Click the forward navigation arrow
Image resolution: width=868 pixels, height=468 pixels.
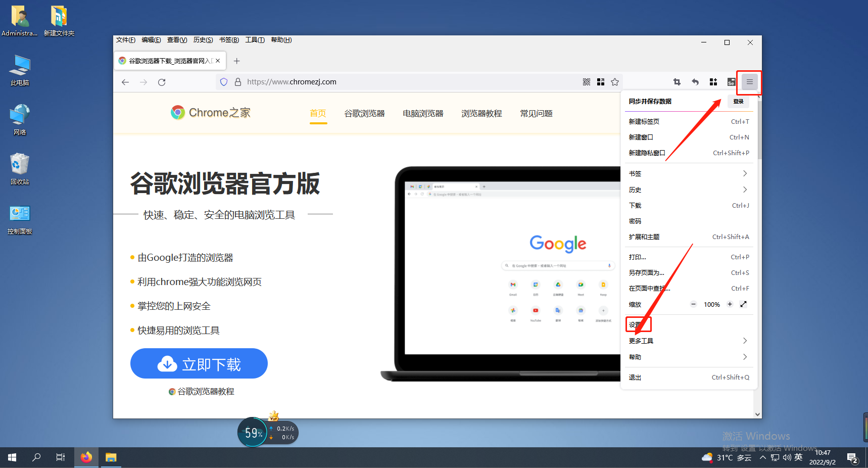pyautogui.click(x=143, y=82)
